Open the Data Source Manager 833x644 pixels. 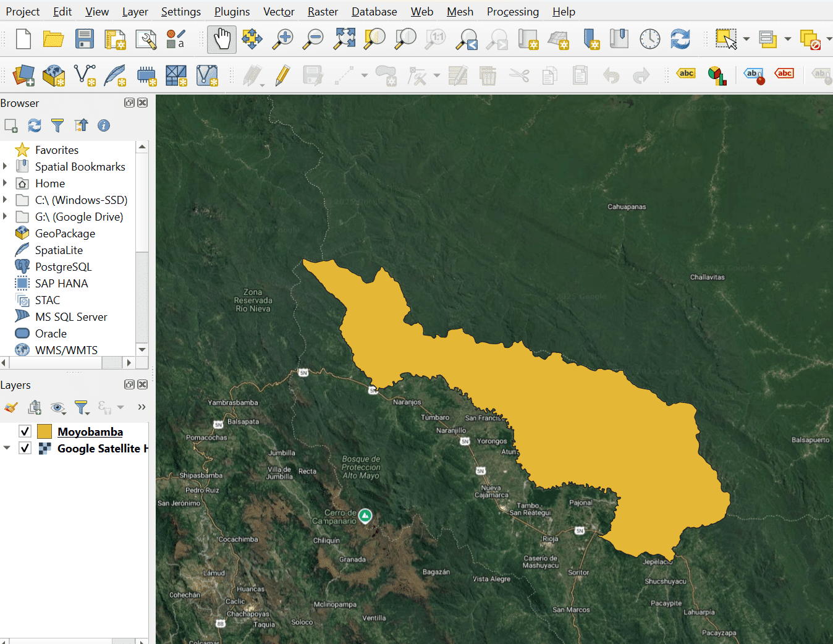(x=23, y=75)
